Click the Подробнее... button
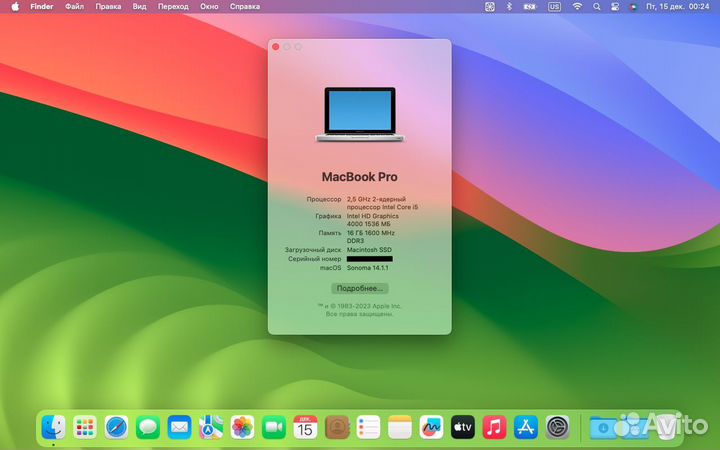The image size is (720, 450). [x=360, y=288]
